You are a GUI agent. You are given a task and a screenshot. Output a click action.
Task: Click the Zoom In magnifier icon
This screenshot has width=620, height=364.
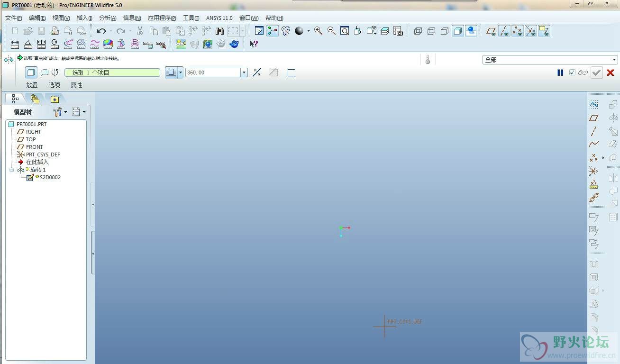click(x=319, y=31)
